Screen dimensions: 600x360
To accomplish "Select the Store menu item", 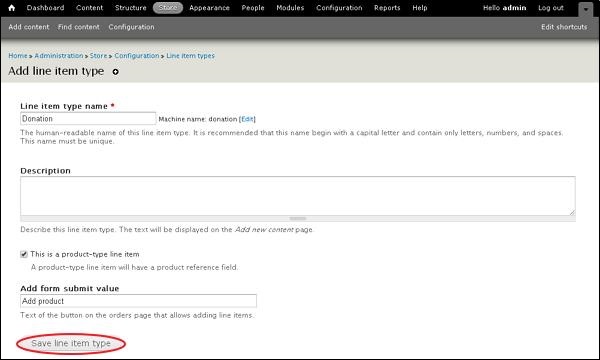I will (168, 8).
